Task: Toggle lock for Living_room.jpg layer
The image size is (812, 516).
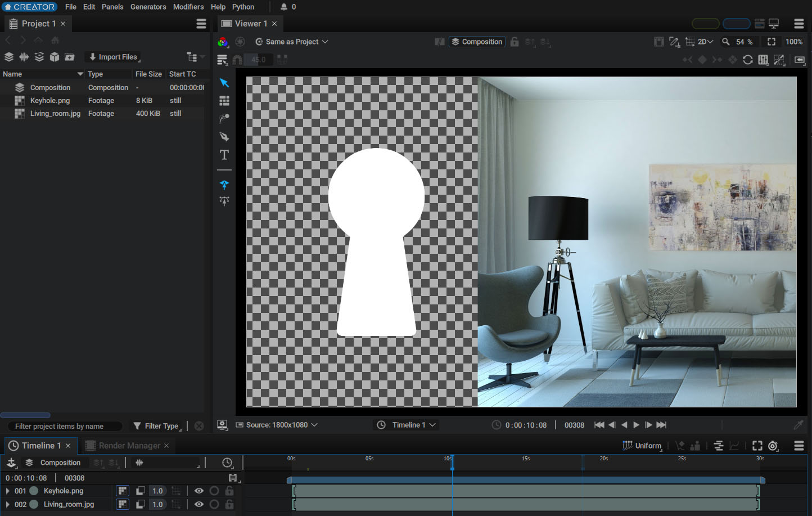Action: point(229,504)
